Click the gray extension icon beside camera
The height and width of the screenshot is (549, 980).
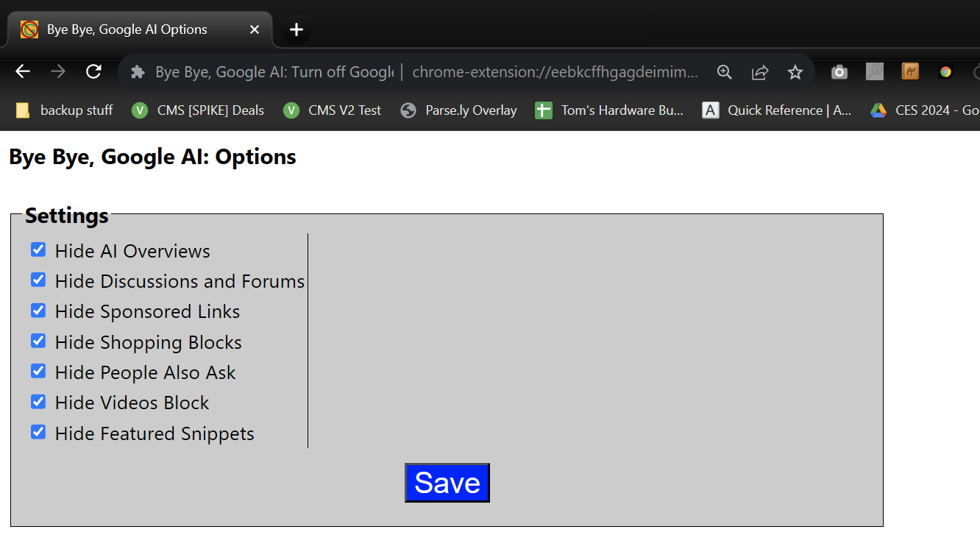pyautogui.click(x=875, y=71)
